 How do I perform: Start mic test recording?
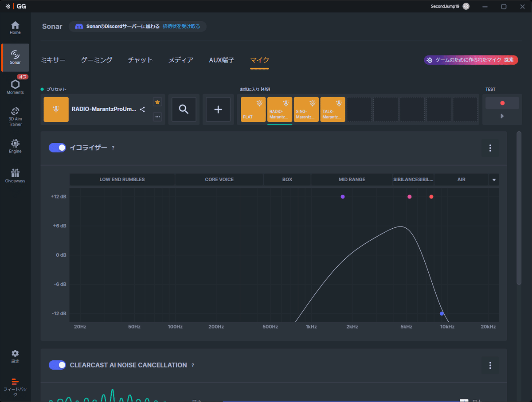tap(502, 103)
